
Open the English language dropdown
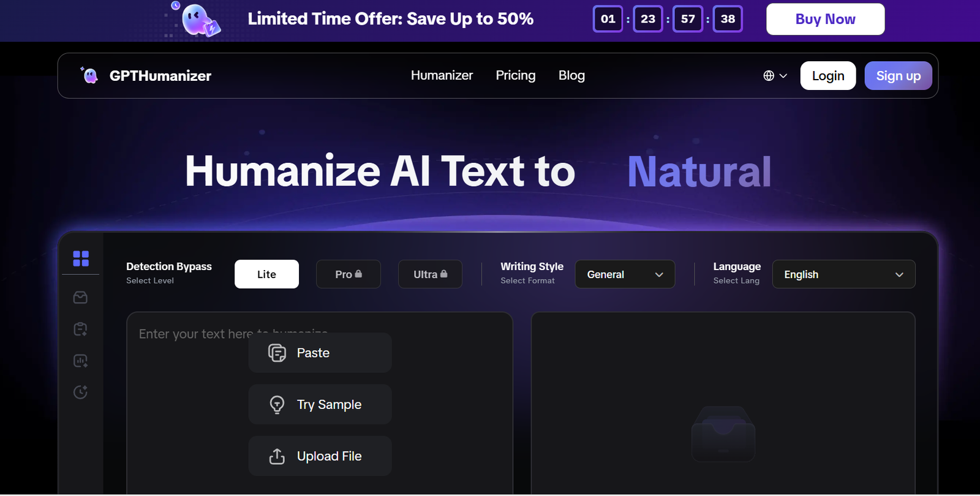[x=843, y=274]
